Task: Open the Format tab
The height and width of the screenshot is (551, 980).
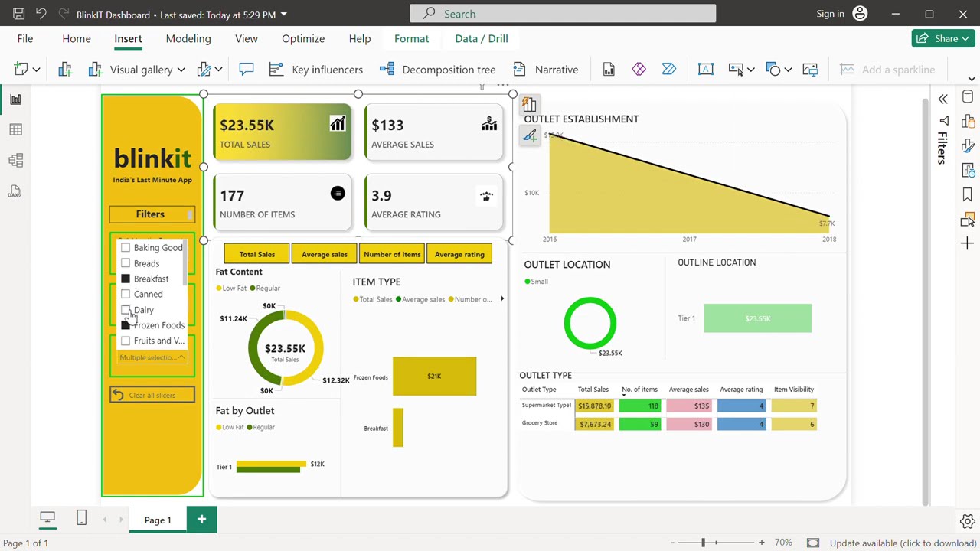Action: pyautogui.click(x=411, y=38)
